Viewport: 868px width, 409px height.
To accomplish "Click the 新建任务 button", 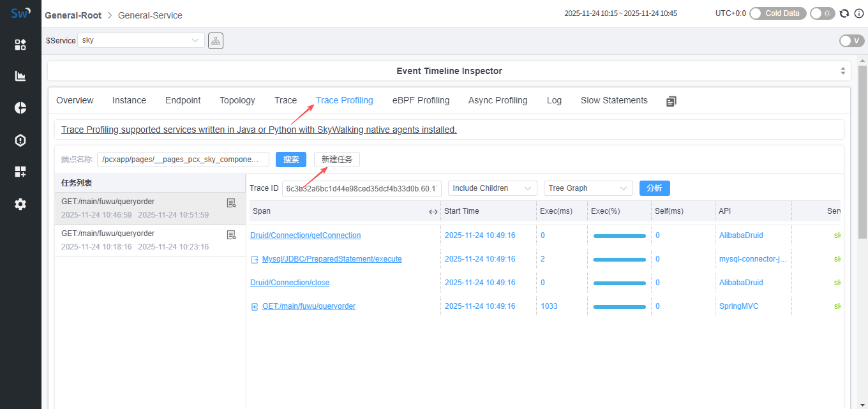I will 337,160.
